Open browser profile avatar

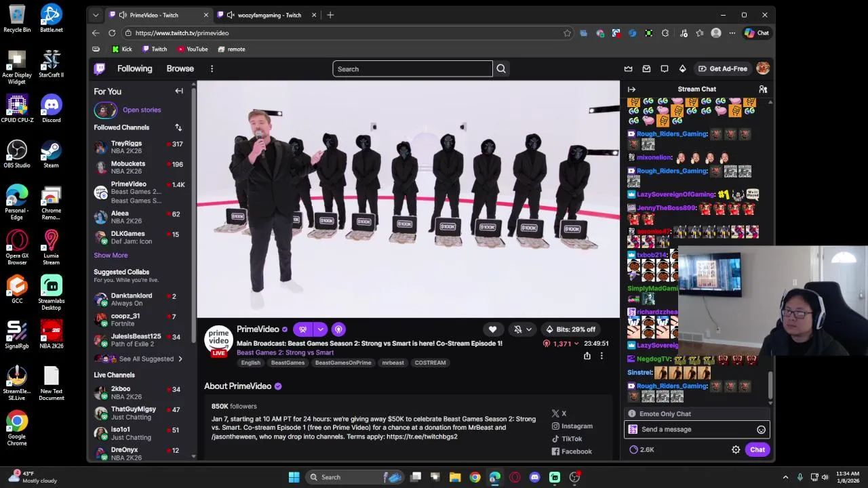[715, 33]
